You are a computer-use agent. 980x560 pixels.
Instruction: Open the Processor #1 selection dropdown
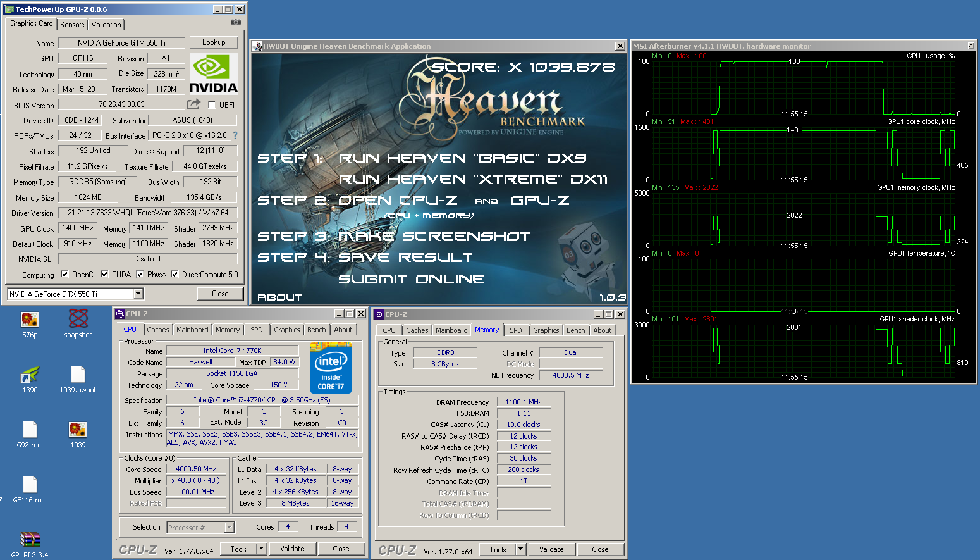(x=230, y=527)
